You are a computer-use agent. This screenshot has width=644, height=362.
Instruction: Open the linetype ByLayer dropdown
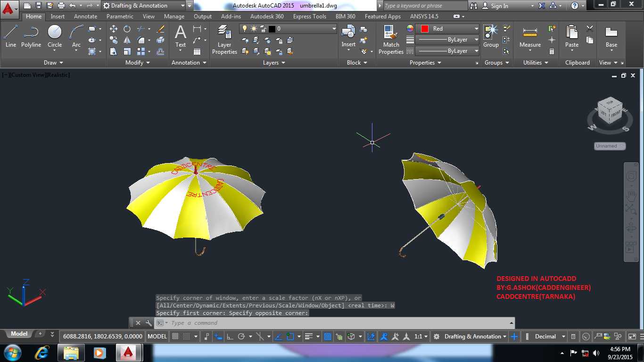pos(448,51)
